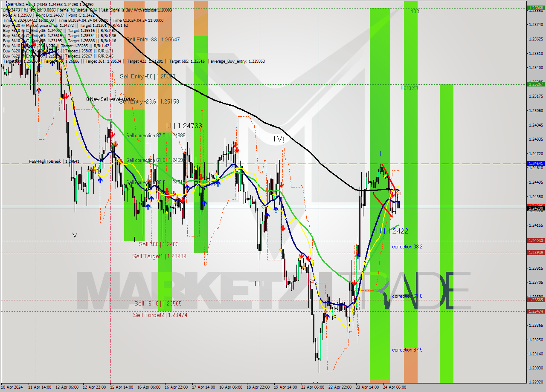This screenshot has height=392, width=546.
Task: Click the 1.23474 red price tag on the price axis
Action: [536, 311]
